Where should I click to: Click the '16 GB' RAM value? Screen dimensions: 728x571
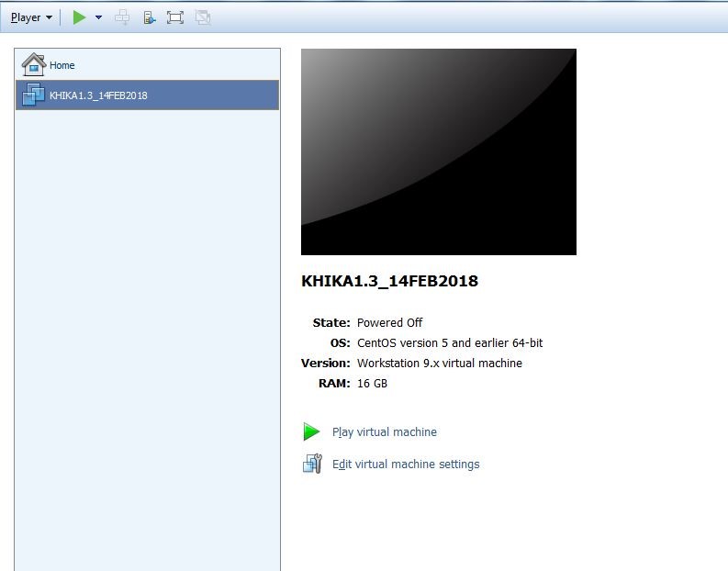pyautogui.click(x=372, y=384)
